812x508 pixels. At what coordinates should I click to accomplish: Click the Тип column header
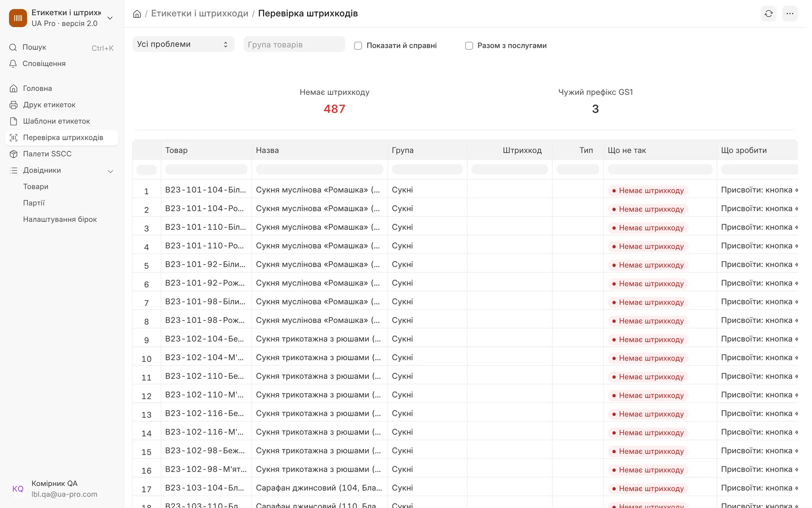pyautogui.click(x=586, y=150)
